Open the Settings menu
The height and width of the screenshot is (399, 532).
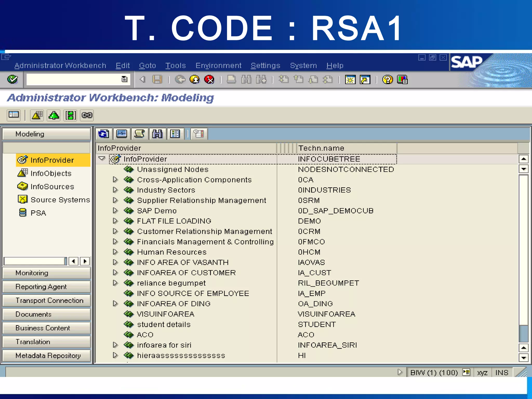265,65
